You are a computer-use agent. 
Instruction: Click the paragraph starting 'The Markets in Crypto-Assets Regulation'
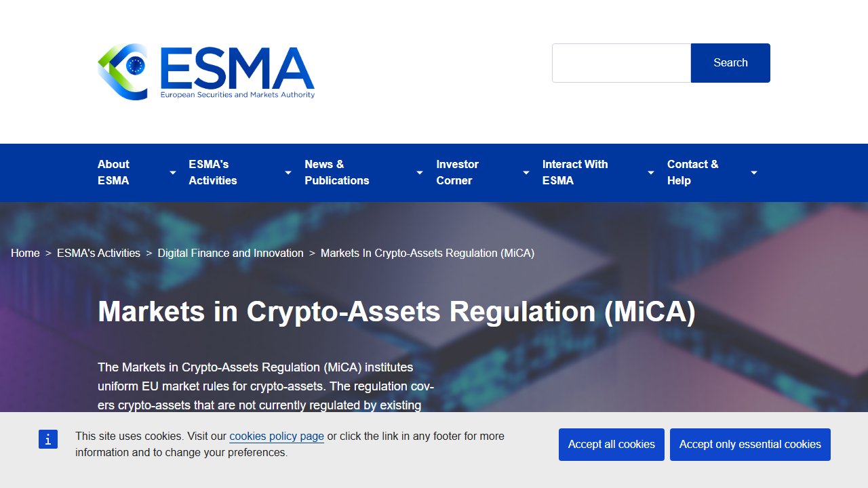266,386
